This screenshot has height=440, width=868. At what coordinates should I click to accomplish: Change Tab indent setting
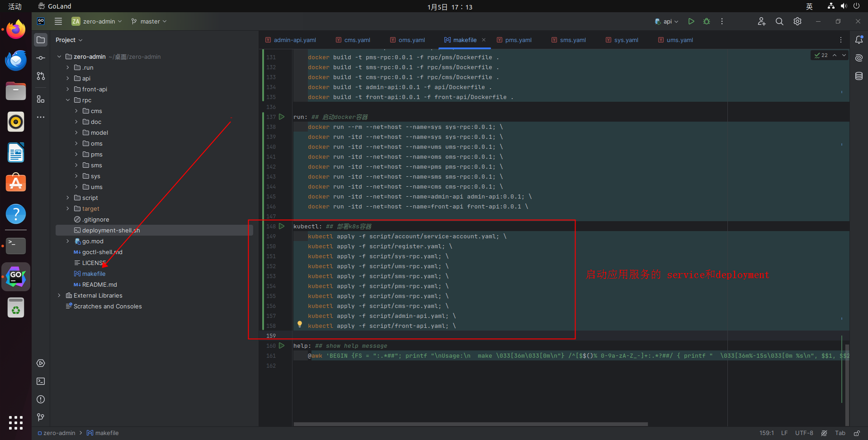[x=840, y=433]
